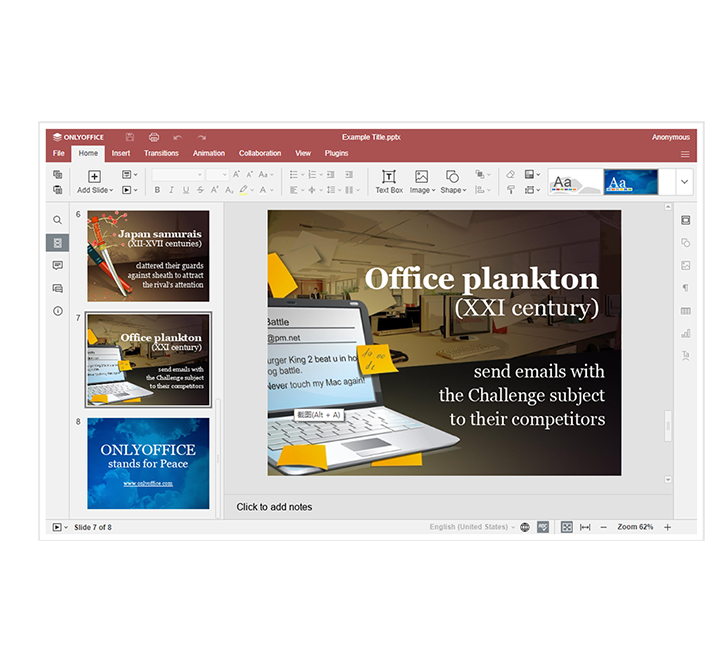Click Fit to width icon in status bar
The image size is (725, 670).
585,527
